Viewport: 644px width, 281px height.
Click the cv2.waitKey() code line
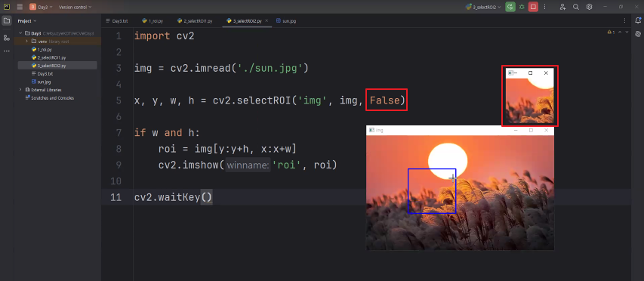[x=174, y=197]
